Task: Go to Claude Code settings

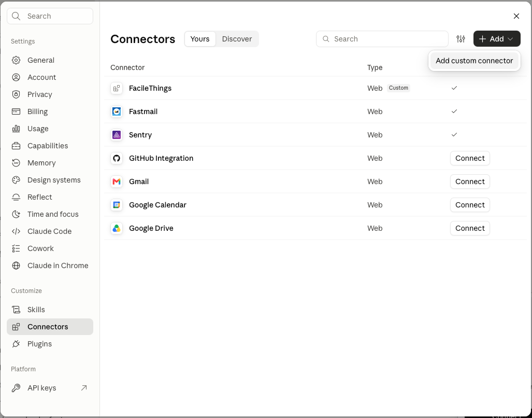Action: tap(50, 231)
